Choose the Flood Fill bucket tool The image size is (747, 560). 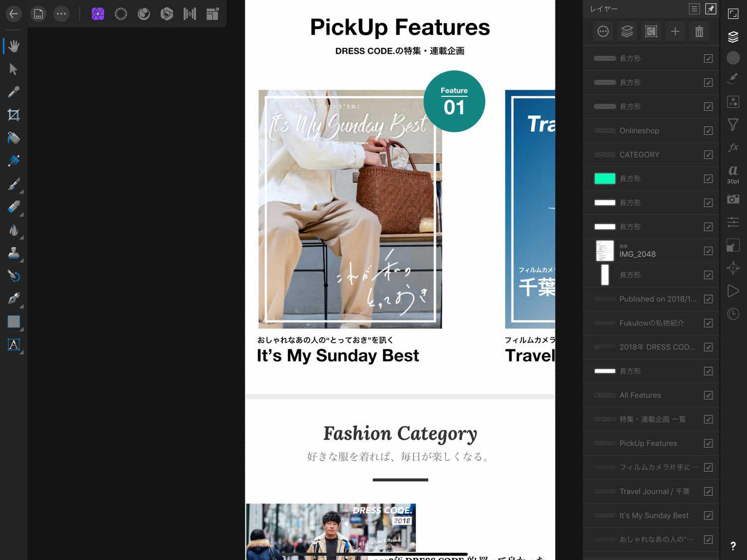13,138
